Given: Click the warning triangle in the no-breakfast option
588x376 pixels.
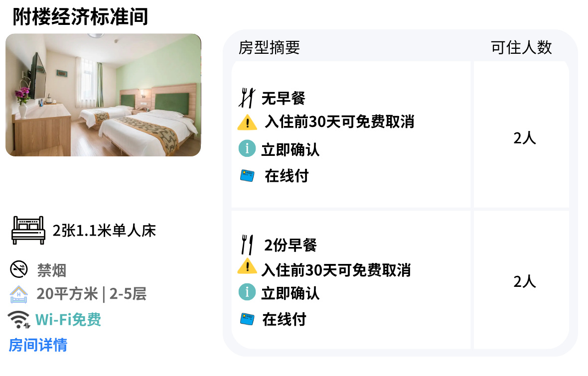Looking at the screenshot, I should click(247, 122).
